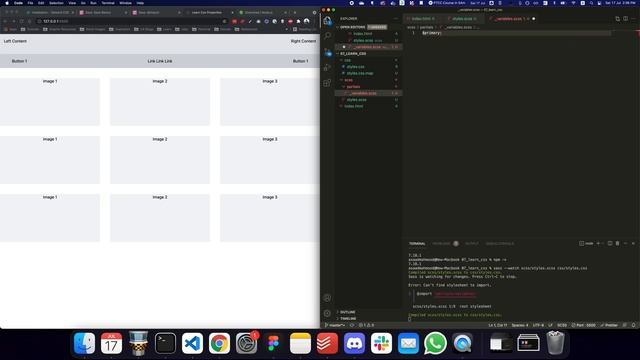640x360 pixels.
Task: Open index.html in the project tree
Action: tap(353, 106)
